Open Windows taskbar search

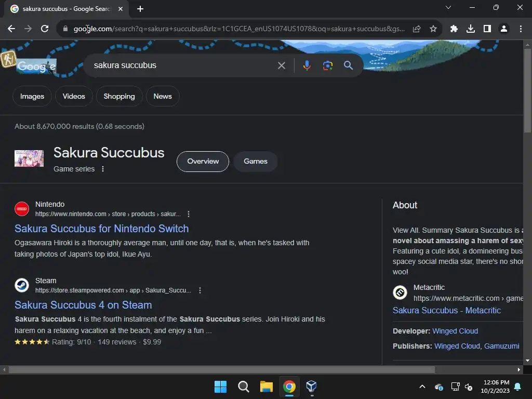[x=243, y=387]
